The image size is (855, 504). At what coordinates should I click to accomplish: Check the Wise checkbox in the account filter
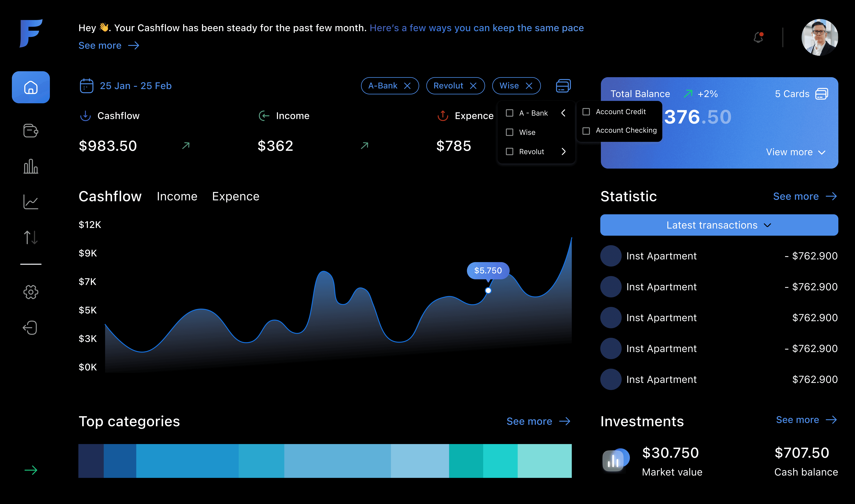pyautogui.click(x=510, y=132)
